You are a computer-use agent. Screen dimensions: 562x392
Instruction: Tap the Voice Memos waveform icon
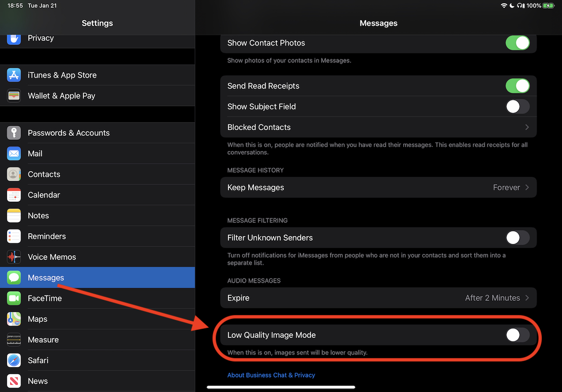[x=14, y=257]
